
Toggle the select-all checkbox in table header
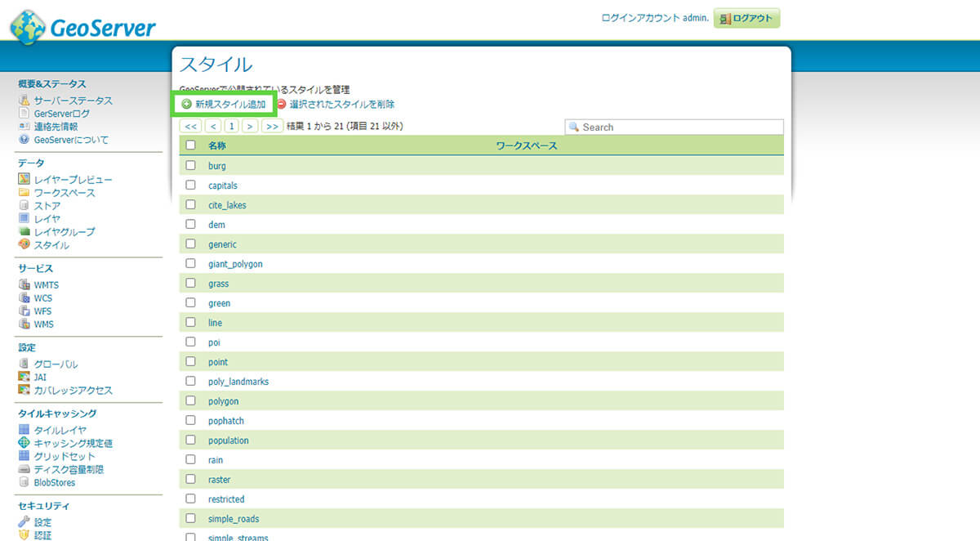click(x=191, y=145)
